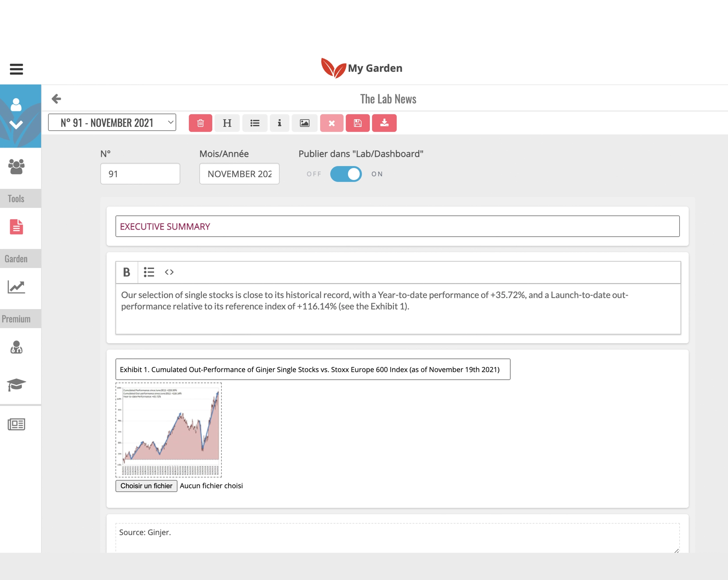The width and height of the screenshot is (728, 580).
Task: Toggle the Publier dans Lab/Dashboard switch
Action: (x=346, y=174)
